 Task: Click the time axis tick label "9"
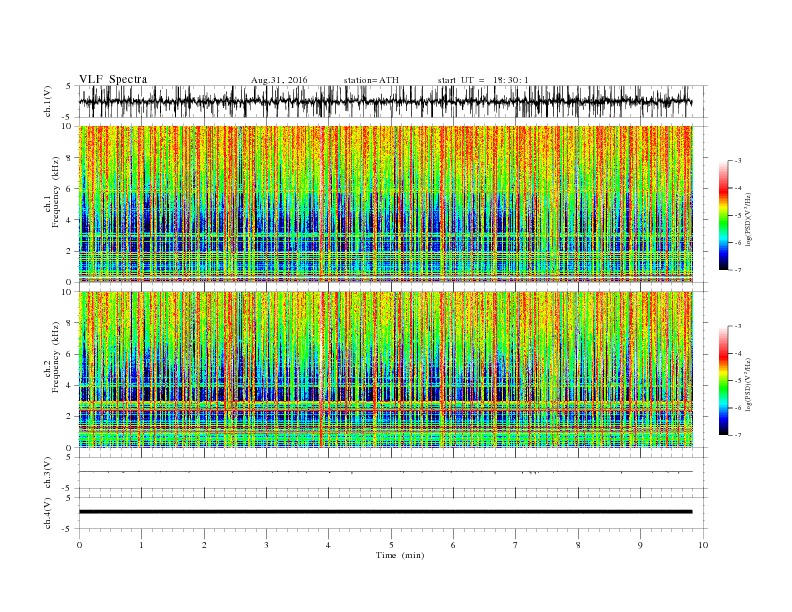click(640, 545)
